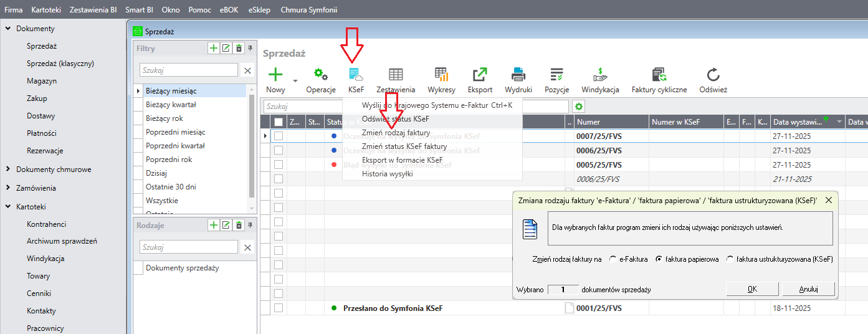Viewport: 868px width, 334px height.
Task: Select faktura ustrukturyzowana (KSeF) radio option
Action: (x=730, y=259)
